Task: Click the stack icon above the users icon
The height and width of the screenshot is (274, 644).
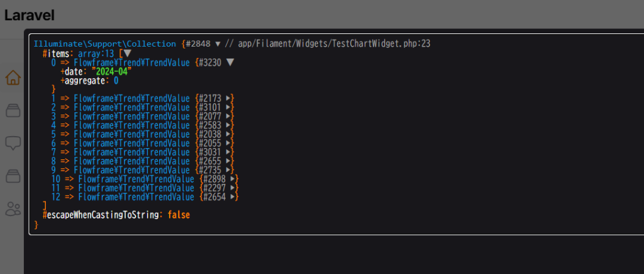Action: click(x=13, y=176)
